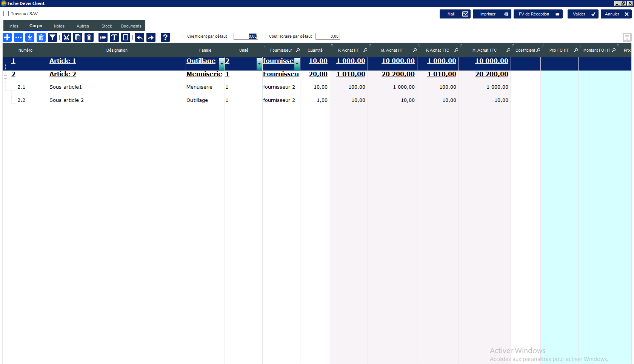This screenshot has width=634, height=364.
Task: Toggle the Travaux / SAV checkbox
Action: tap(6, 14)
